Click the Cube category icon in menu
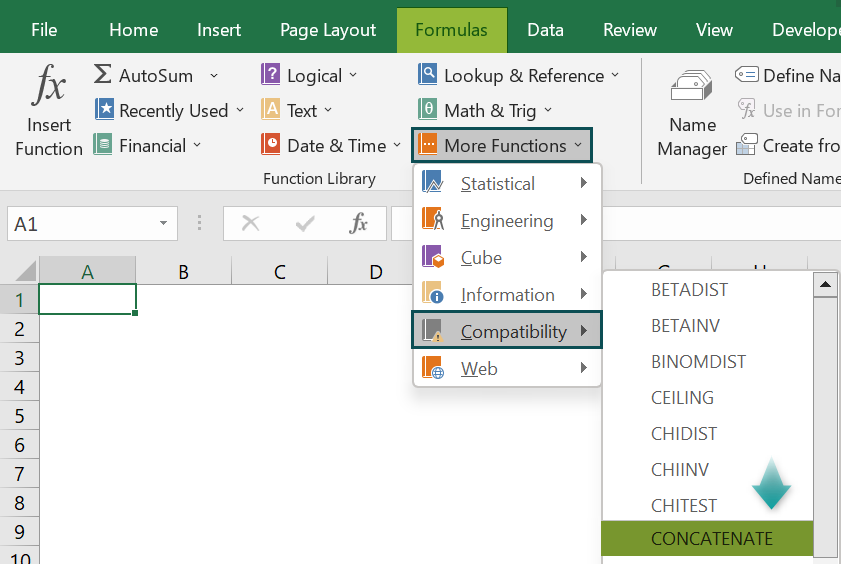The width and height of the screenshot is (841, 564). (432, 256)
